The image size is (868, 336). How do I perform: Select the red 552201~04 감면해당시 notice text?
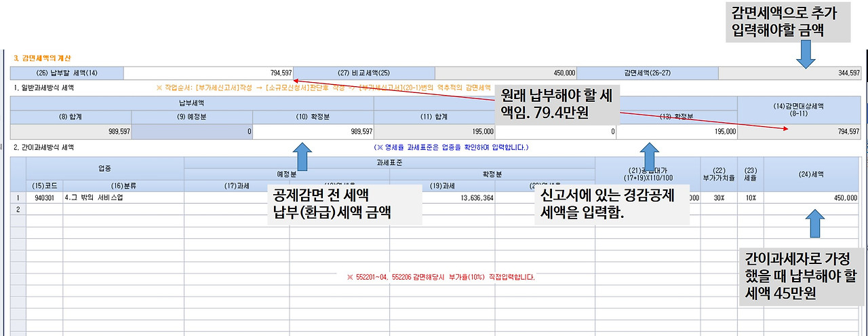click(441, 277)
